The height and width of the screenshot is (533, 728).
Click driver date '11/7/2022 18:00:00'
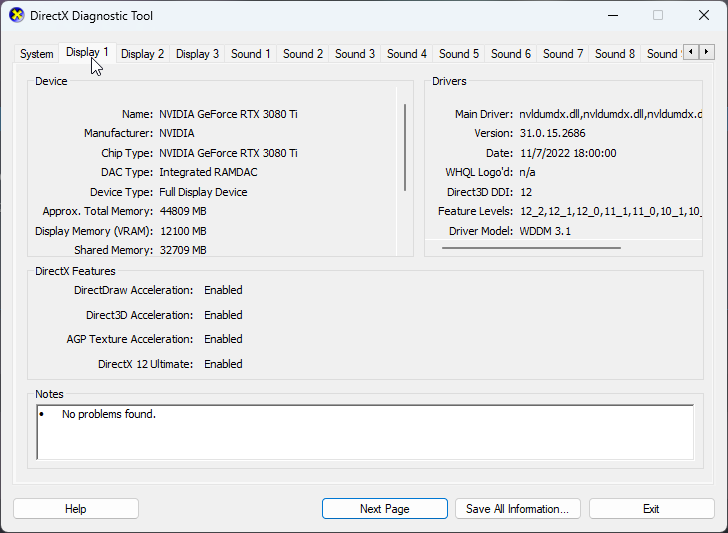pyautogui.click(x=568, y=153)
